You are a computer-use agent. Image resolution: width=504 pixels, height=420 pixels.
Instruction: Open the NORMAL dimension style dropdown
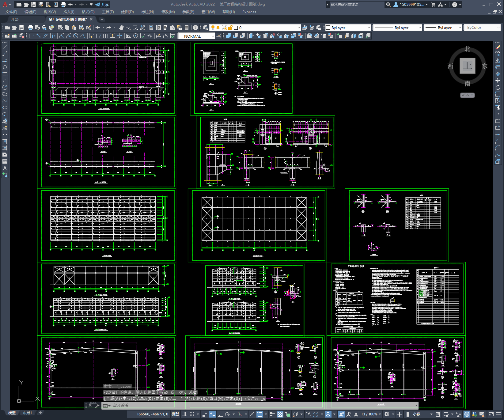(197, 36)
